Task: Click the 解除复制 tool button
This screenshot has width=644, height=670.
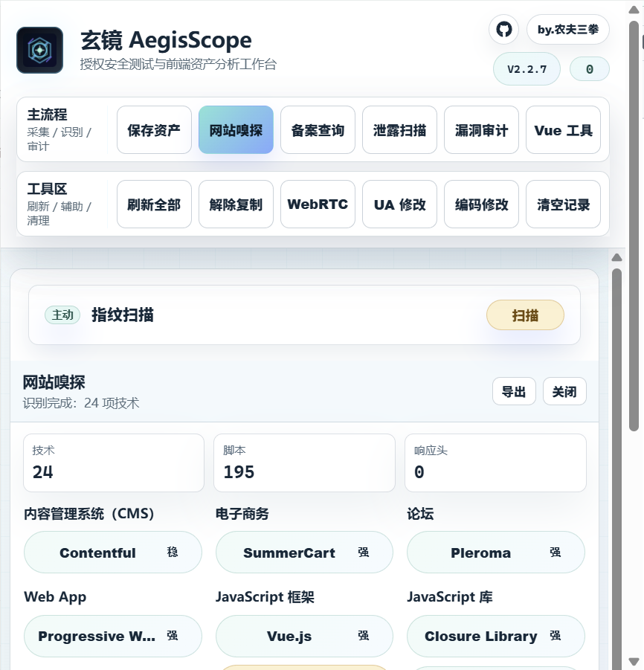Action: pos(236,204)
